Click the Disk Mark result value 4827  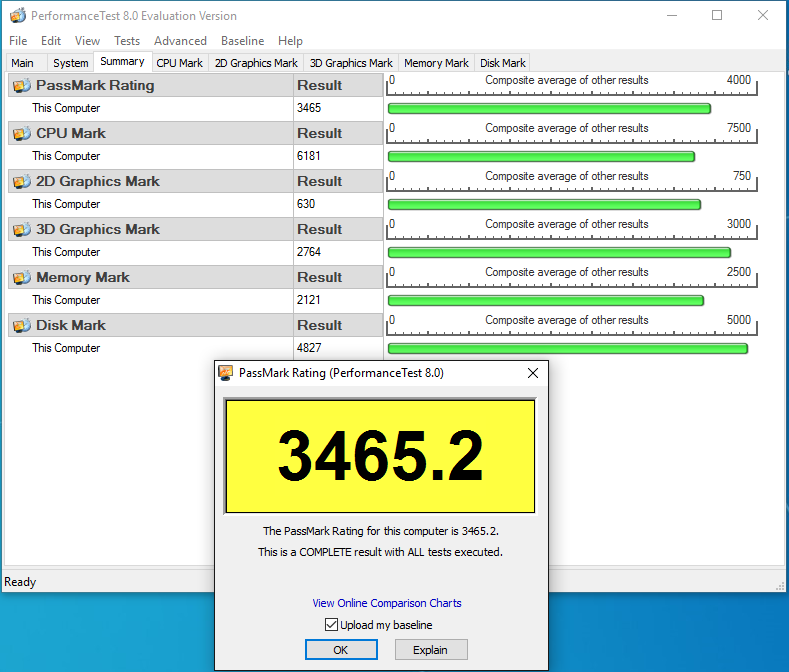[x=309, y=348]
